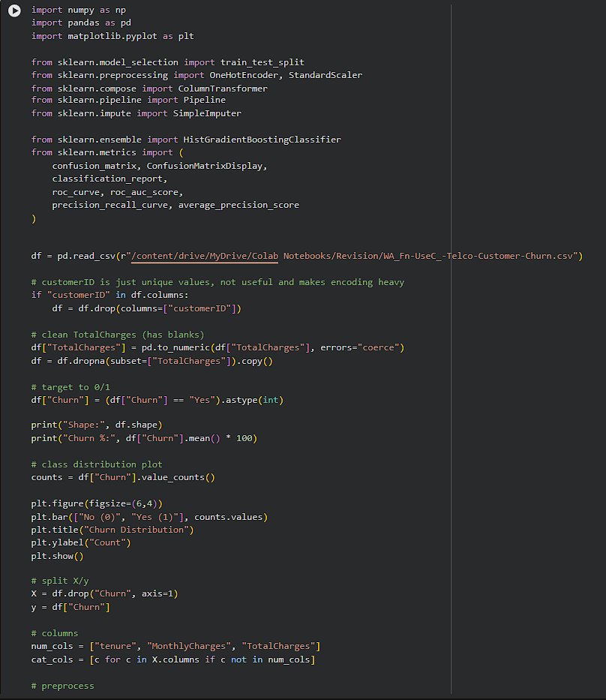Click the 'import matplotlib.pyplot as plt' line
Viewport: 606px width, 700px height.
click(112, 36)
